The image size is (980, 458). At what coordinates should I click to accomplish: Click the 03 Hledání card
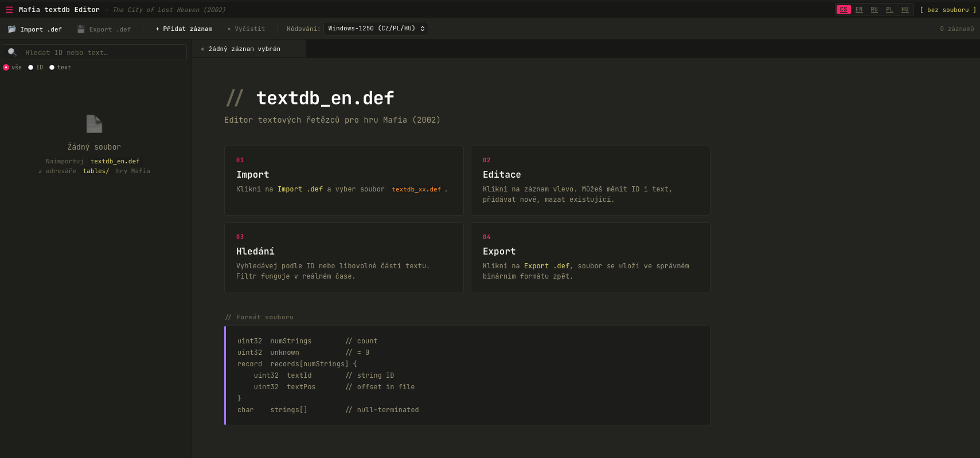tap(344, 257)
